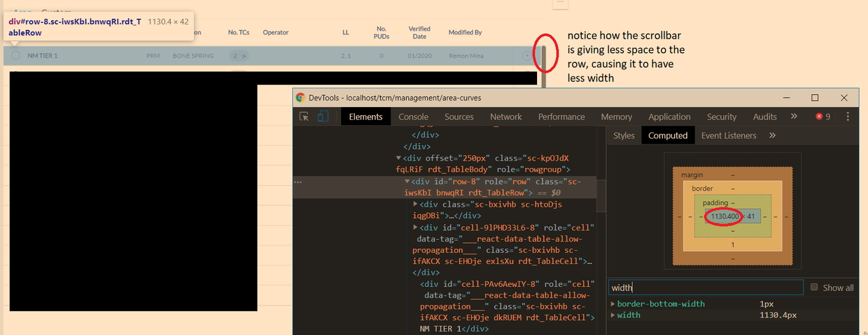Screen dimensions: 868x335
Task: Click the page table vertical scrollbar thumb
Action: click(543, 68)
